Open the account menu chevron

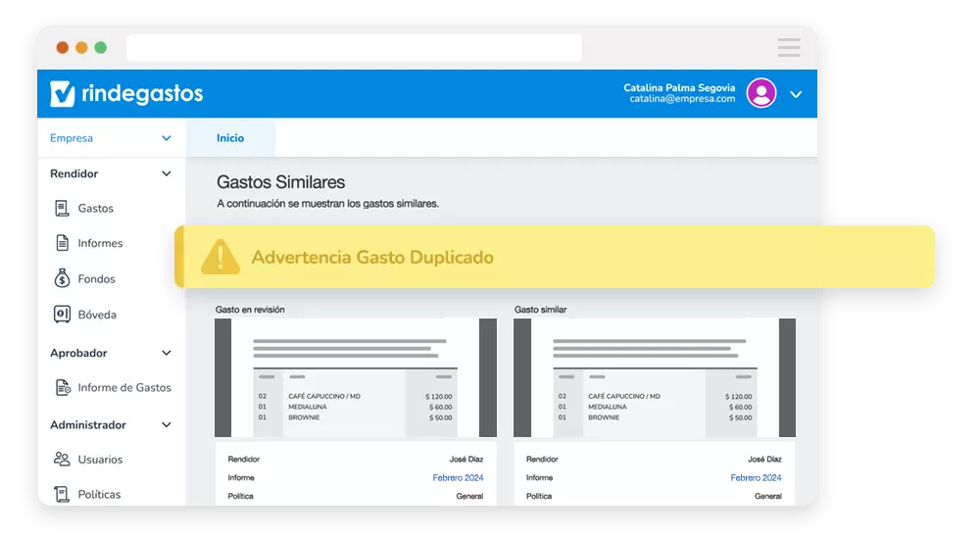pyautogui.click(x=796, y=94)
